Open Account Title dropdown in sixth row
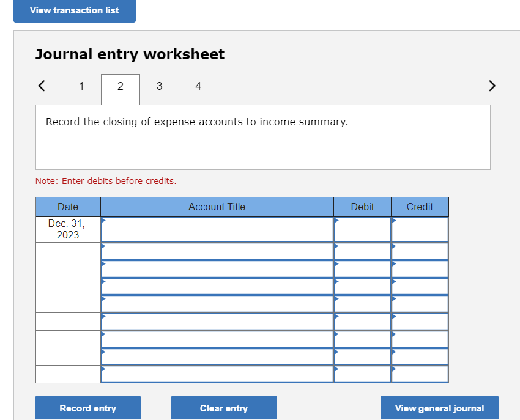 (x=217, y=322)
